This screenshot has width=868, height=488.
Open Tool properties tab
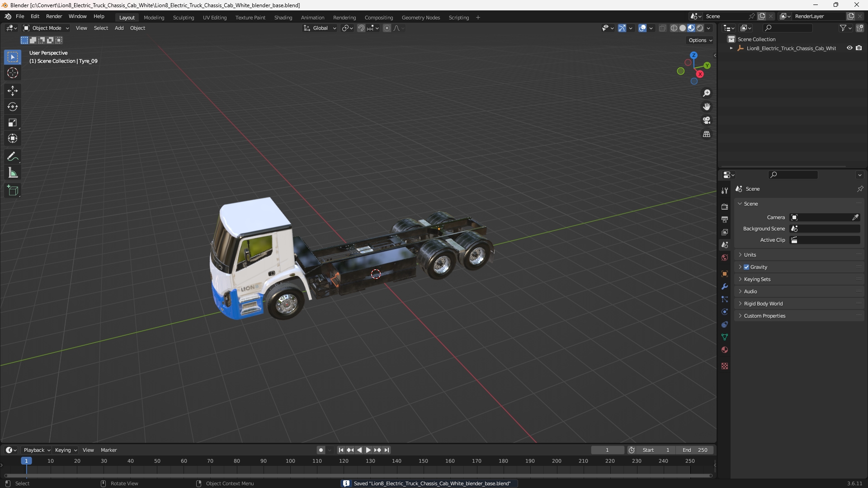[725, 191]
